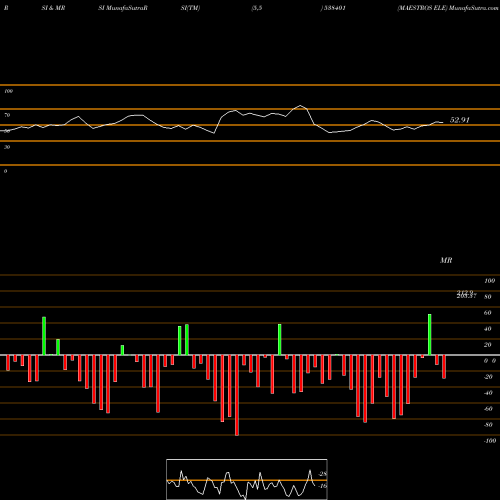Click the mini chart thumbnail at bottom

(247, 479)
